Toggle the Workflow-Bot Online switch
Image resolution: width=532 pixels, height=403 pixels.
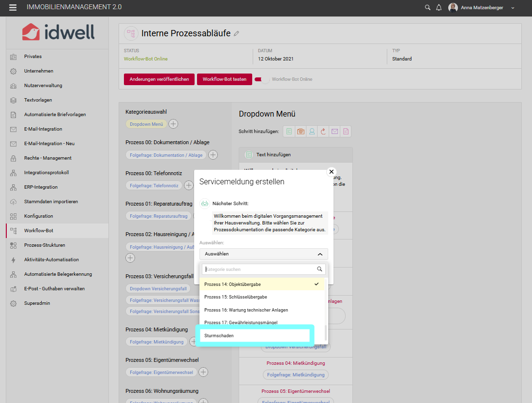tap(261, 79)
